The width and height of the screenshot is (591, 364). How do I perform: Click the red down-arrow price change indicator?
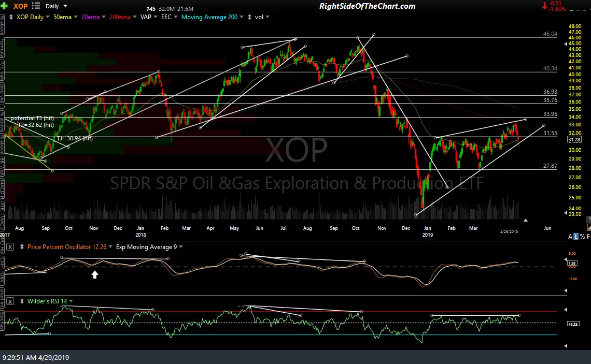545,6
